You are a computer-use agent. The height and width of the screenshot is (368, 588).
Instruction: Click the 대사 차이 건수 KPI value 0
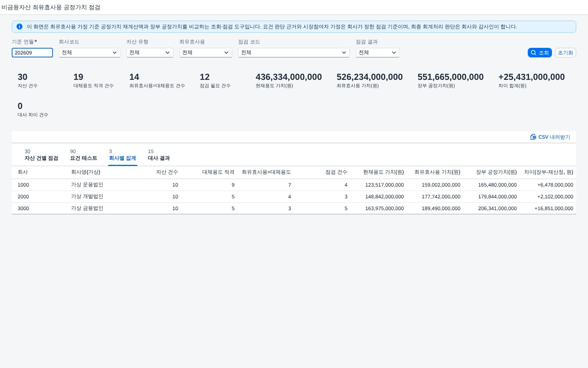pyautogui.click(x=20, y=106)
